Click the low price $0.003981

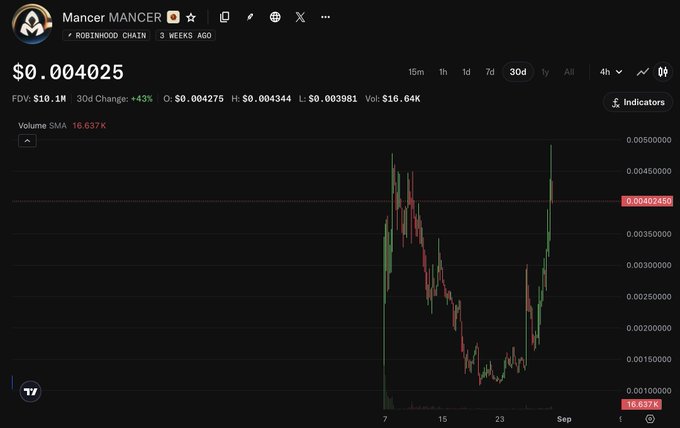coord(333,99)
